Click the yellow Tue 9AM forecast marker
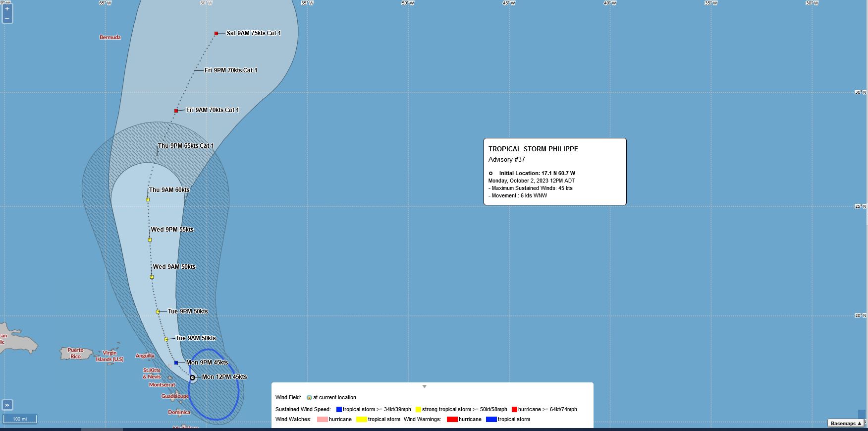Screen dimensions: 868x431 (x=166, y=339)
